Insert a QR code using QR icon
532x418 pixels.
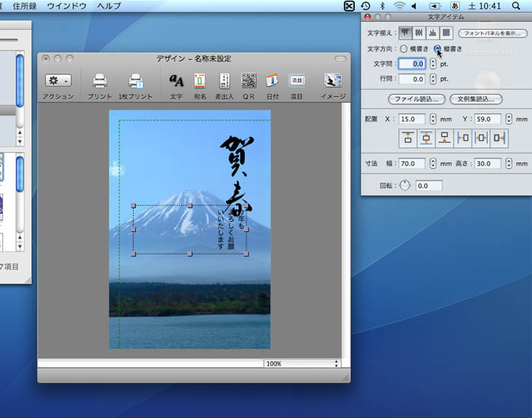click(x=249, y=81)
